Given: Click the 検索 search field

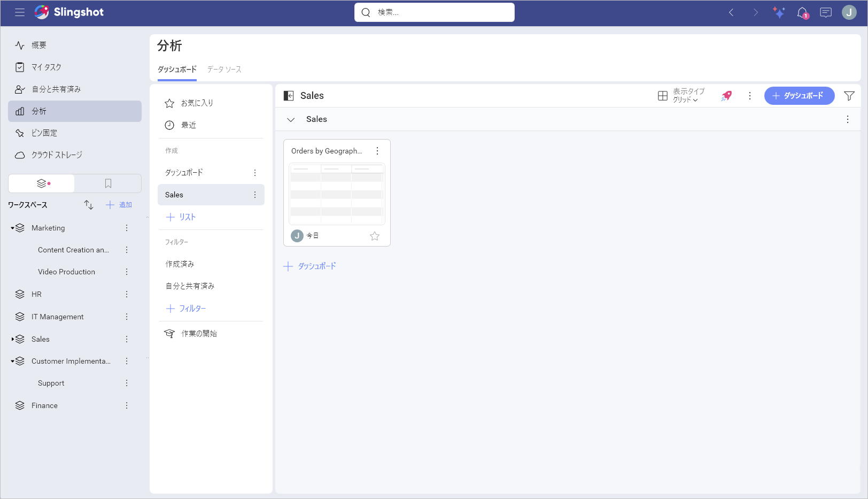Looking at the screenshot, I should pos(435,12).
